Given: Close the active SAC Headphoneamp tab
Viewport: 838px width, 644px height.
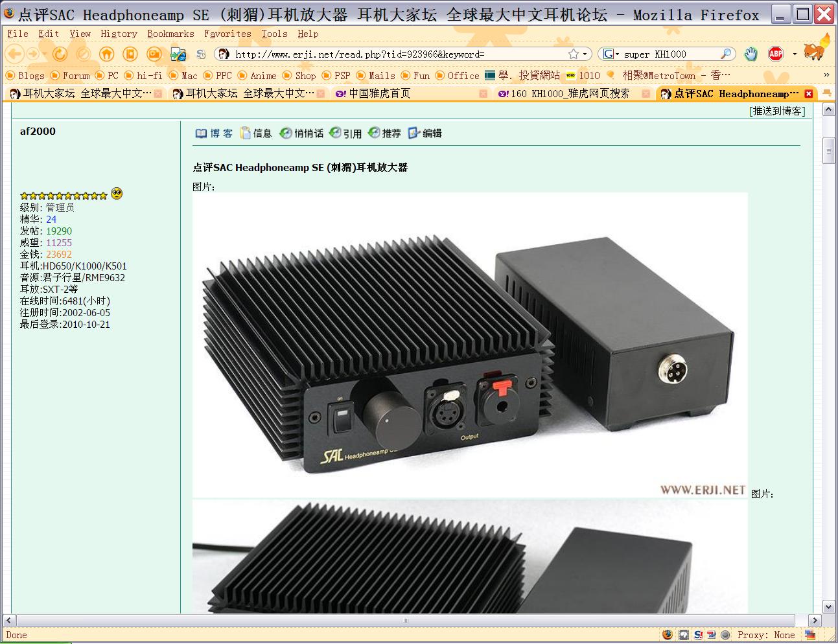Looking at the screenshot, I should [808, 94].
